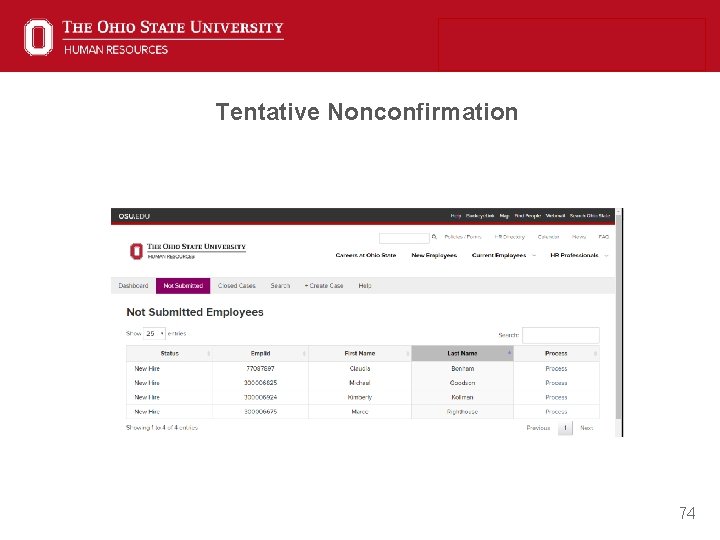Open the FAQ link
This screenshot has height=540, width=720.
(x=603, y=237)
